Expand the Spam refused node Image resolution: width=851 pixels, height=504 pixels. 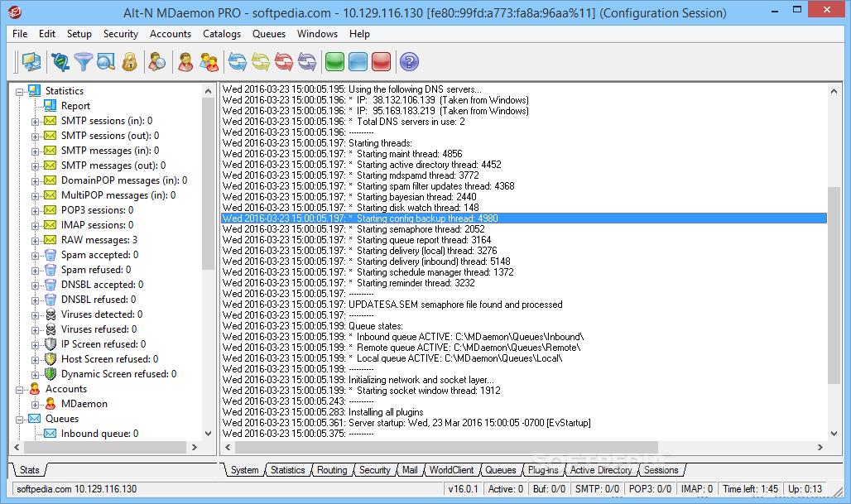tap(36, 271)
